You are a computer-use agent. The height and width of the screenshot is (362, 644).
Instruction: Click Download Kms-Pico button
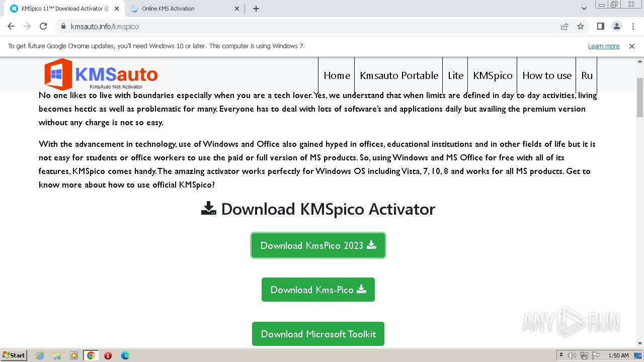click(x=318, y=290)
